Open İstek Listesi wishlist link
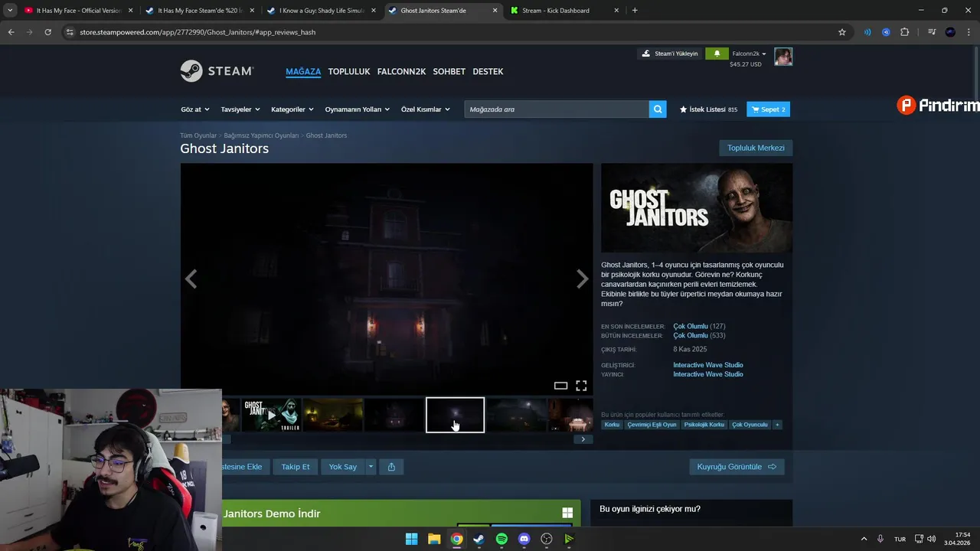The width and height of the screenshot is (980, 551). (x=708, y=109)
